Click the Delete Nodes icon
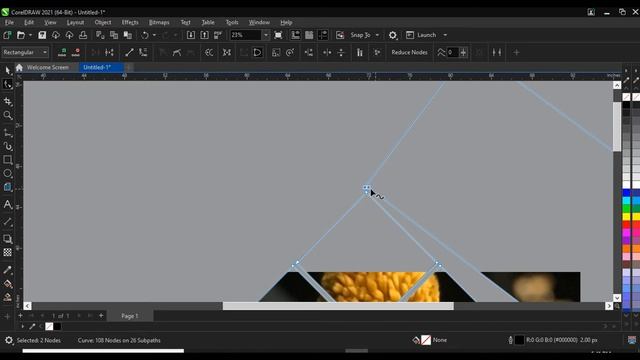640x360 pixels. [x=76, y=52]
